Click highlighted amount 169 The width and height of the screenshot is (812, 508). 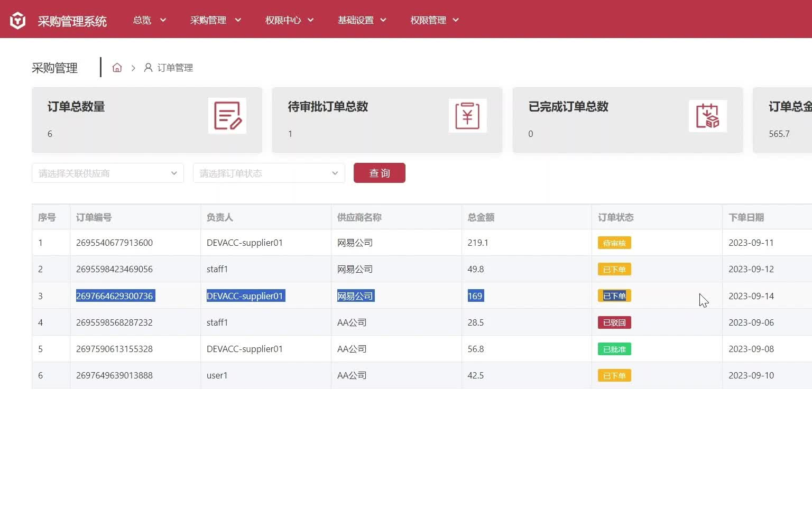point(475,296)
